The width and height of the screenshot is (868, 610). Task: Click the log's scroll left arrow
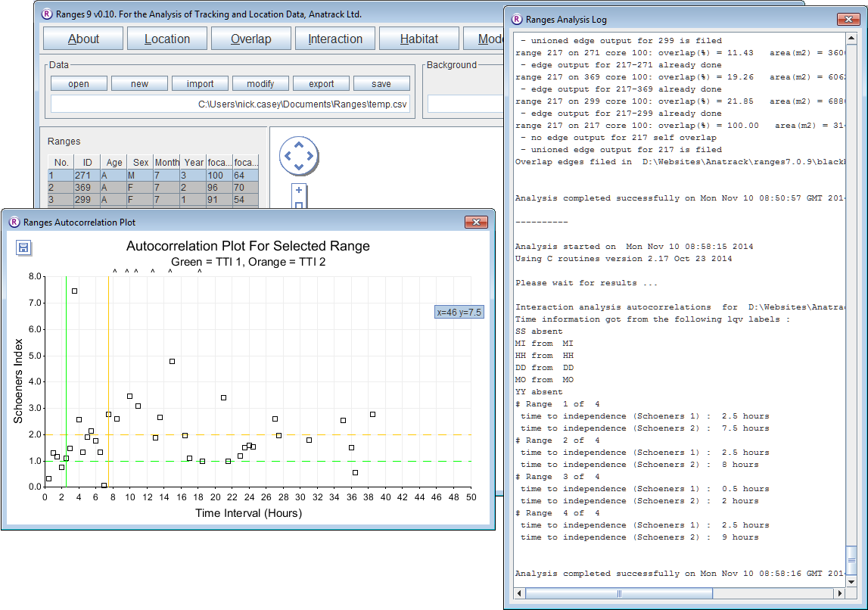point(518,593)
